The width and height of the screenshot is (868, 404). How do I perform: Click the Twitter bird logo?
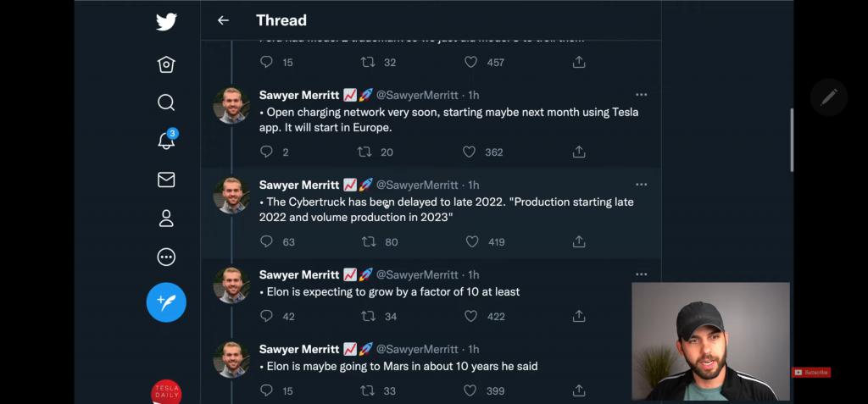coord(166,22)
